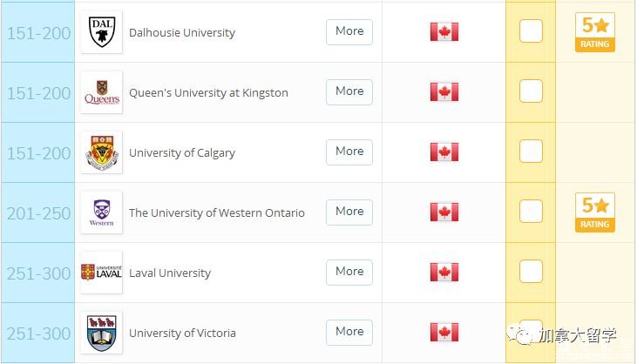Show More info for University of Victoria
The image size is (637, 364).
click(x=349, y=332)
